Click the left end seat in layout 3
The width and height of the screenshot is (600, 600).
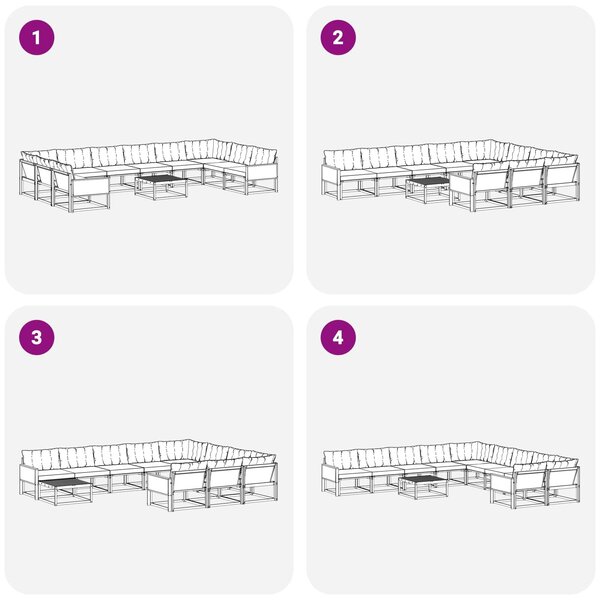coord(29,474)
